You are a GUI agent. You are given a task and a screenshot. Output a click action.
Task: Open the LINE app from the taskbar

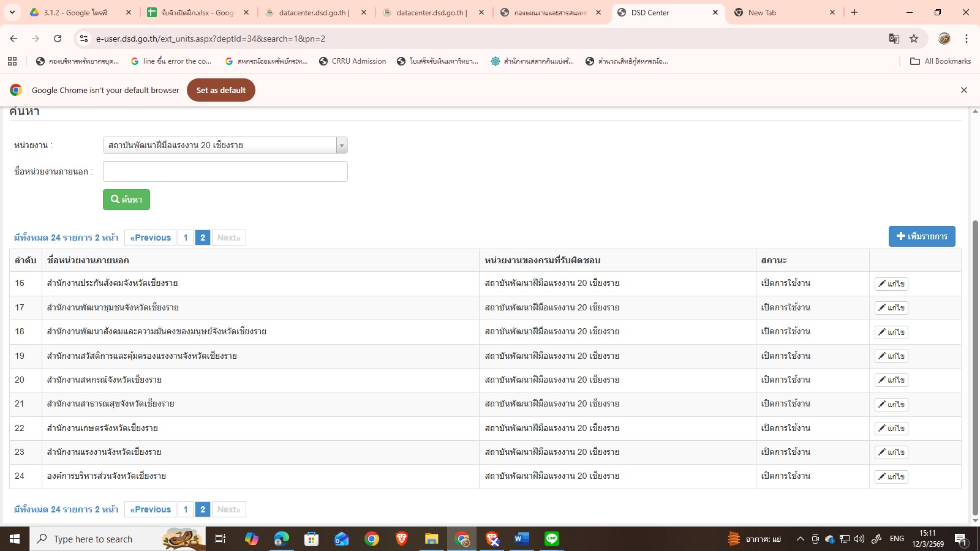click(552, 539)
